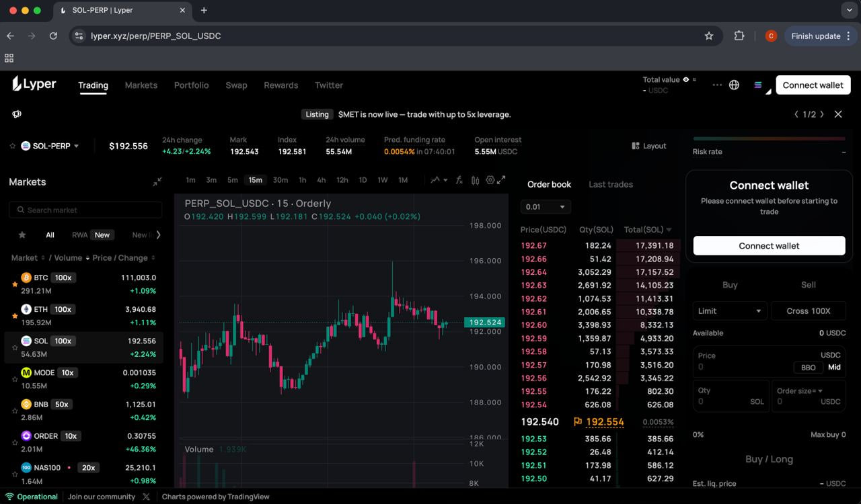Screen dimensions: 861x504
Task: Select the chart style icon on the chart toolbar
Action: [436, 180]
